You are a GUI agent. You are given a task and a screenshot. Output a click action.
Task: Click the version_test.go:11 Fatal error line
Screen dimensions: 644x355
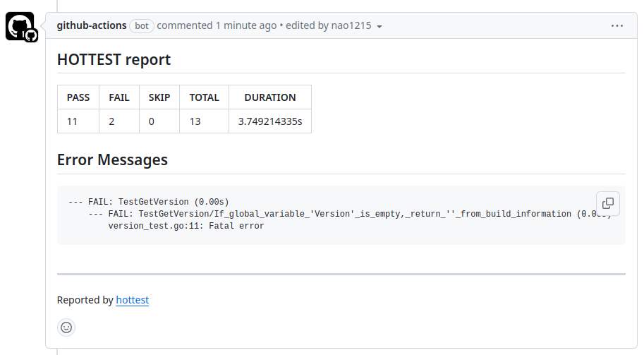click(186, 226)
